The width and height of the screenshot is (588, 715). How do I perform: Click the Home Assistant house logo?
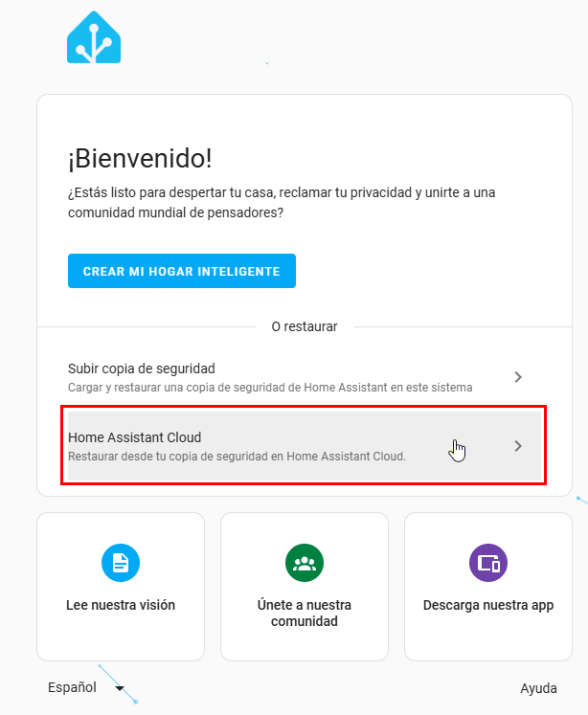click(94, 37)
